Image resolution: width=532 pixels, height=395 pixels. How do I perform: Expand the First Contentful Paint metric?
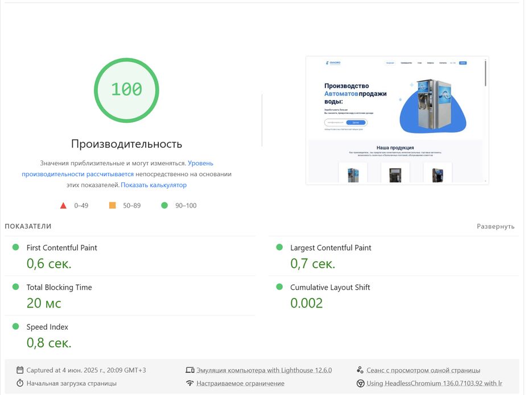(x=61, y=248)
